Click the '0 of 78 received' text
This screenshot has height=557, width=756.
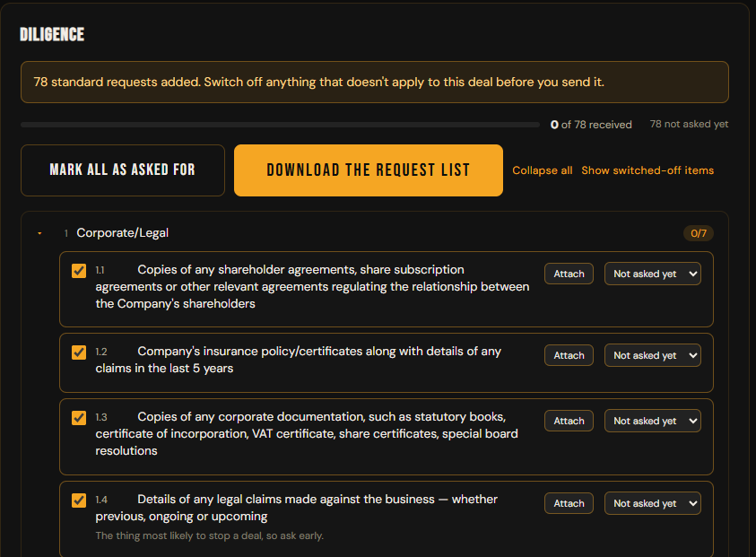(x=591, y=125)
